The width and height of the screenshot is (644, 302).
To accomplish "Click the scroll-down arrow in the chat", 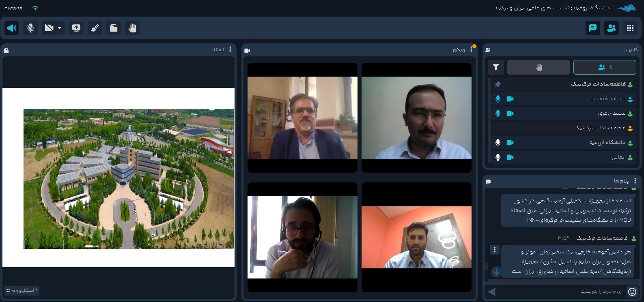I will pyautogui.click(x=496, y=272).
